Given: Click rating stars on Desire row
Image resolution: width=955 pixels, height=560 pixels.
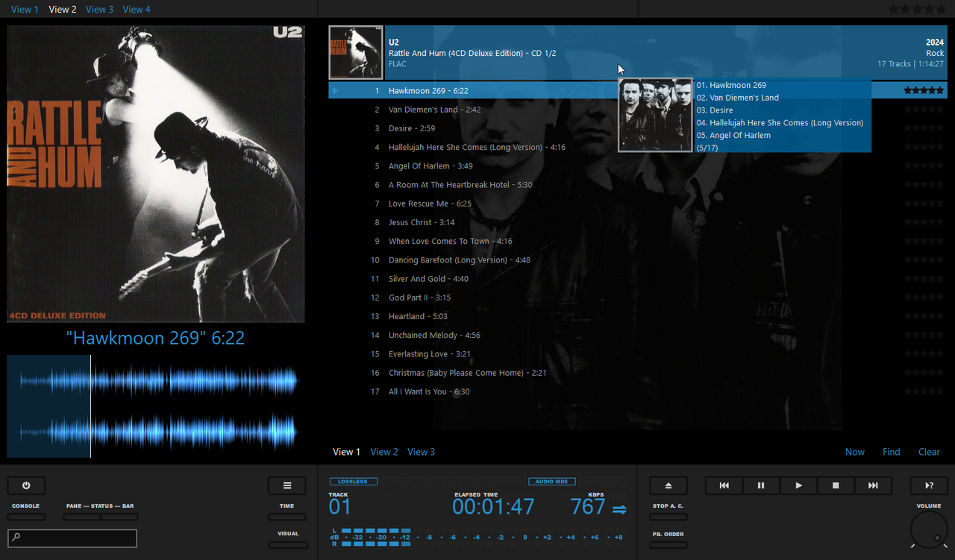Looking at the screenshot, I should [x=924, y=128].
